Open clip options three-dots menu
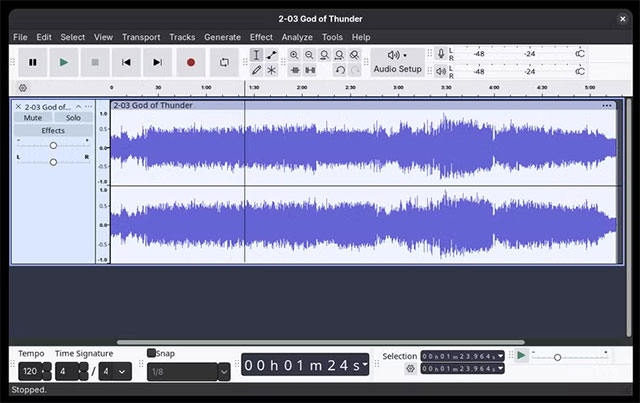Viewport: 640px width, 403px height. pos(607,106)
